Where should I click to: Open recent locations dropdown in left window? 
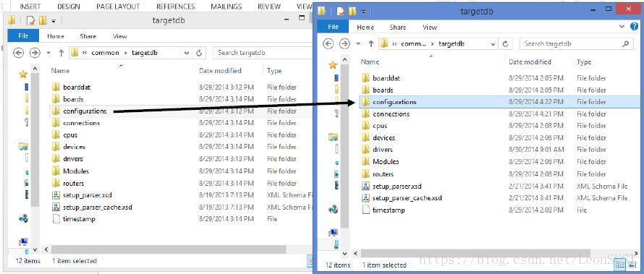[x=48, y=53]
